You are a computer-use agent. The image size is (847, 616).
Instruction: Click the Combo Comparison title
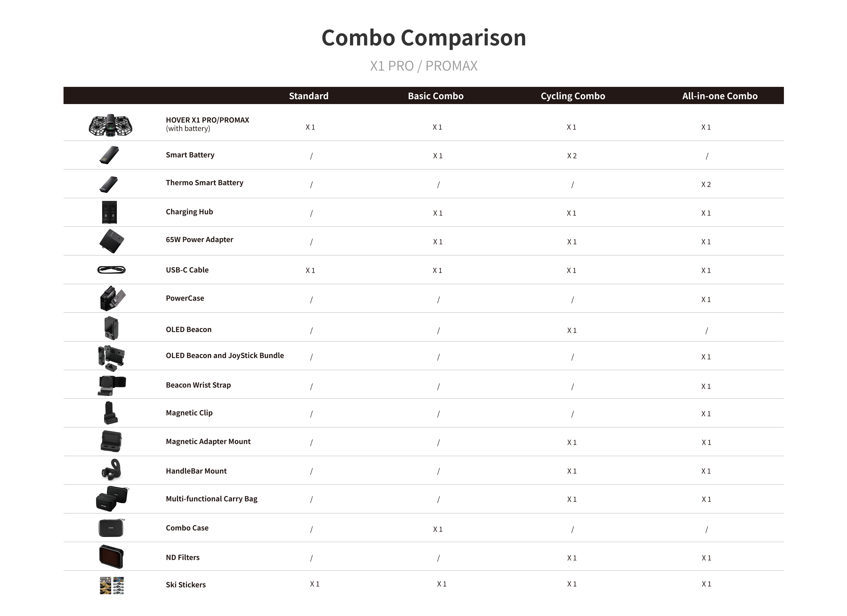tap(423, 38)
